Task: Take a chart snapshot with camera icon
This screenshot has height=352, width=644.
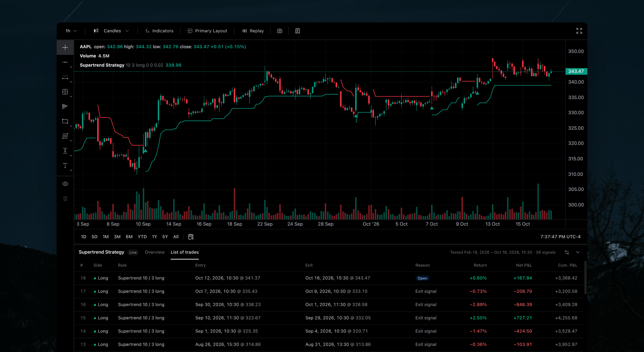Action: 280,31
